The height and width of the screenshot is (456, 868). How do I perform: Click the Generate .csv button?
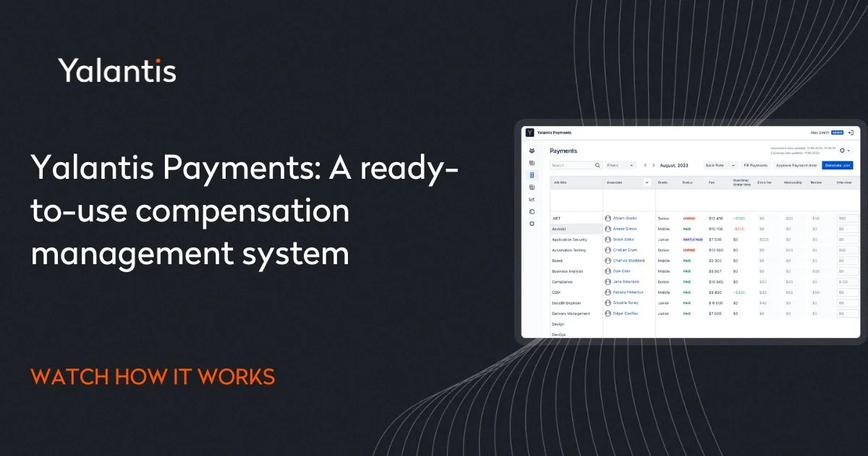coord(838,165)
